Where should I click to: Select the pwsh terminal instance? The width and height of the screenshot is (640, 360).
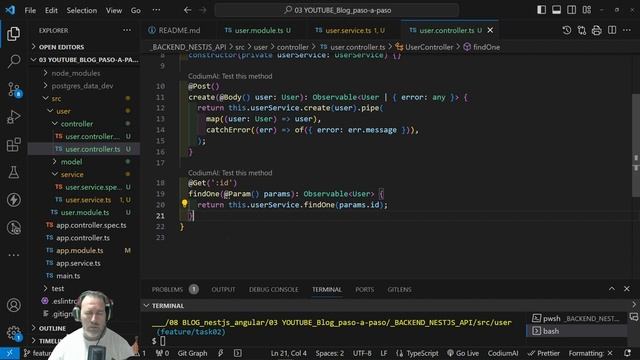click(x=576, y=318)
